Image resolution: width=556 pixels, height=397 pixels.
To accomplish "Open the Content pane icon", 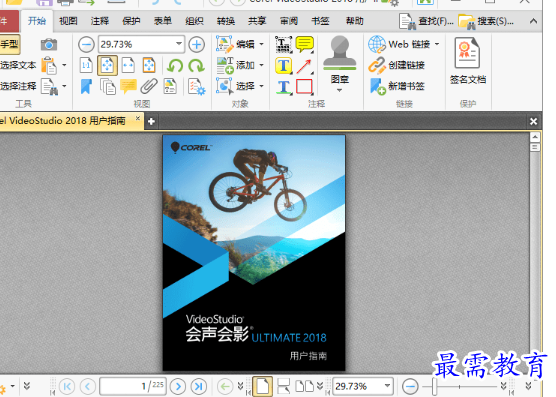I will click(x=170, y=86).
